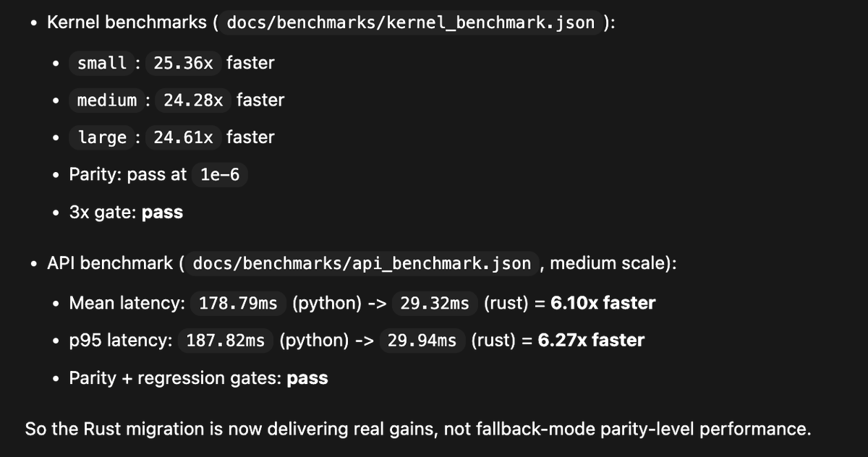Click the 187.82ms python p95 latency
This screenshot has height=457, width=868.
point(226,341)
